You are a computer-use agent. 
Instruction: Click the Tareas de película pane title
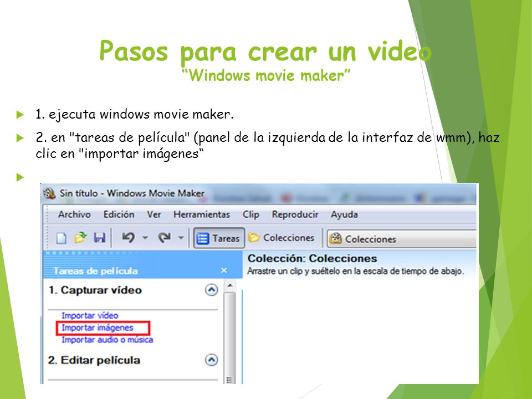(x=96, y=271)
